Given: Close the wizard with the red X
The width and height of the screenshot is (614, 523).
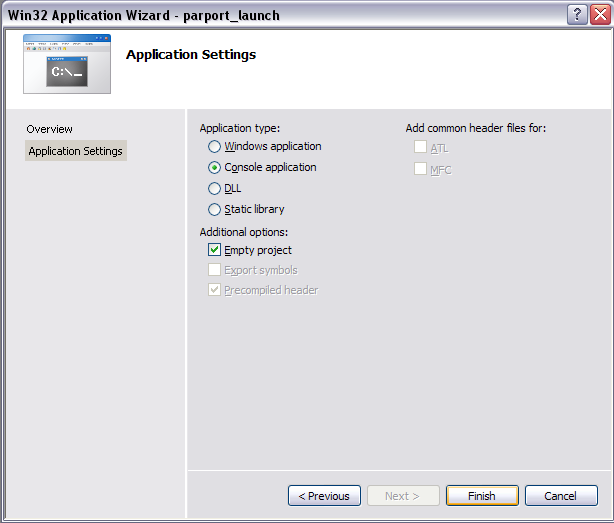Looking at the screenshot, I should click(x=600, y=15).
